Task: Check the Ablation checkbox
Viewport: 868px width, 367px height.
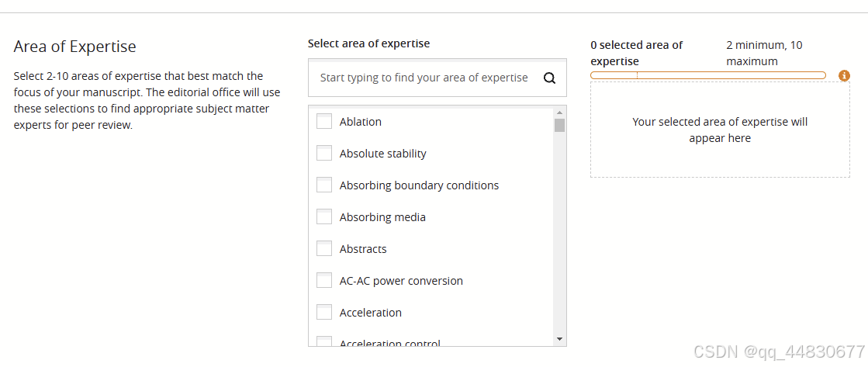Action: [x=324, y=122]
